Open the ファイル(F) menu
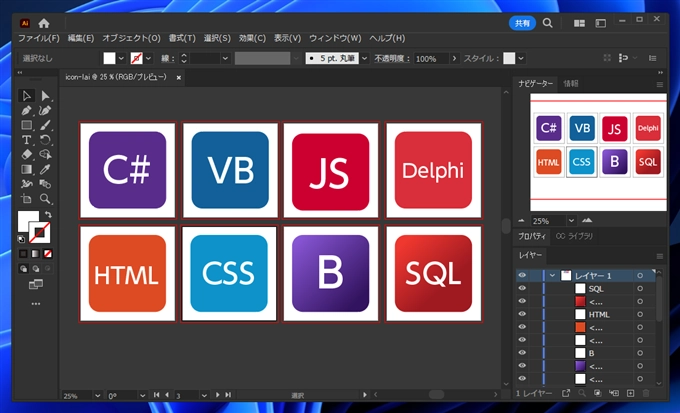The width and height of the screenshot is (680, 413). tap(40, 38)
